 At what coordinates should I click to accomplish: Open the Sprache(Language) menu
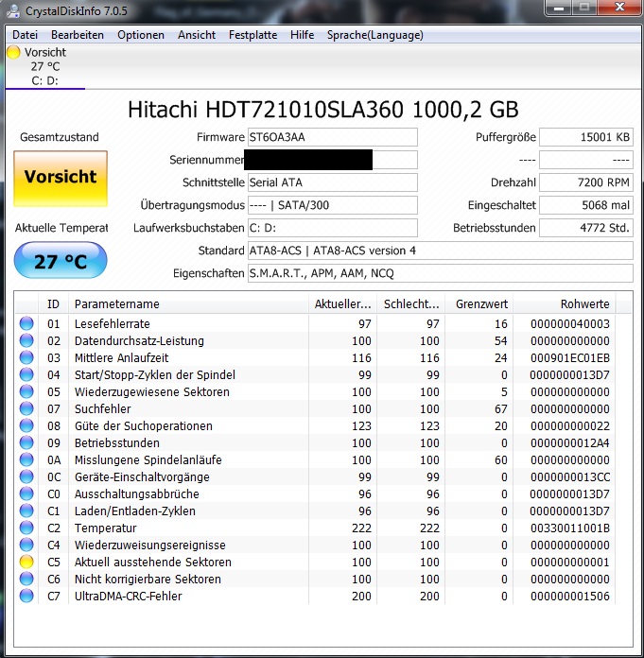click(x=374, y=35)
